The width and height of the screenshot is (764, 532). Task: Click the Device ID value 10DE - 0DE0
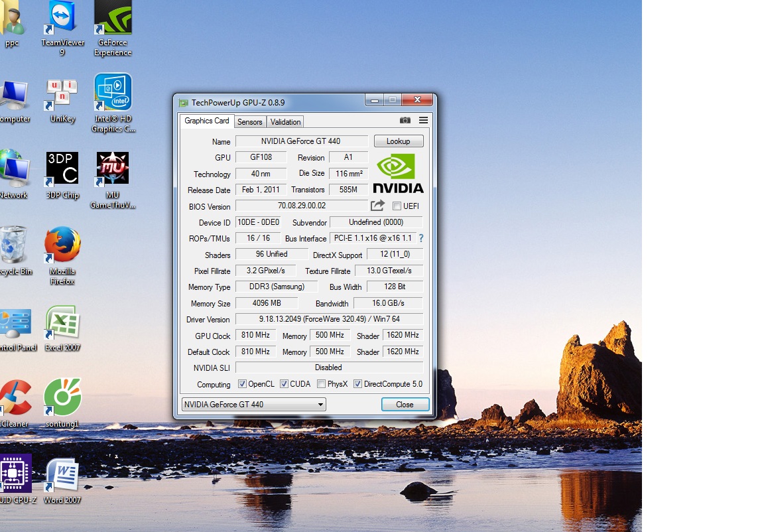[x=258, y=222]
